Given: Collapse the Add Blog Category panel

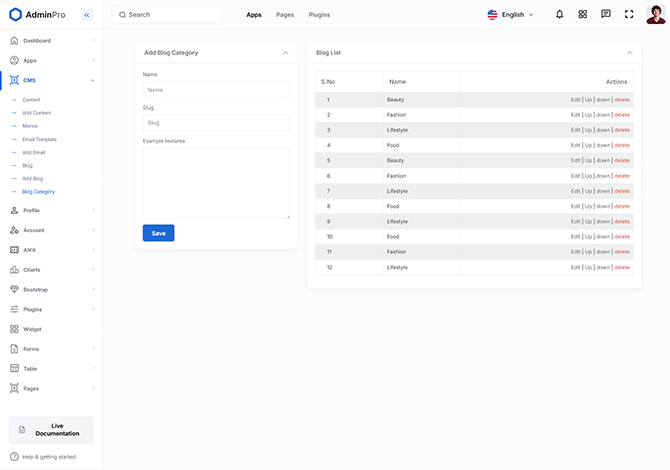Looking at the screenshot, I should pyautogui.click(x=285, y=52).
